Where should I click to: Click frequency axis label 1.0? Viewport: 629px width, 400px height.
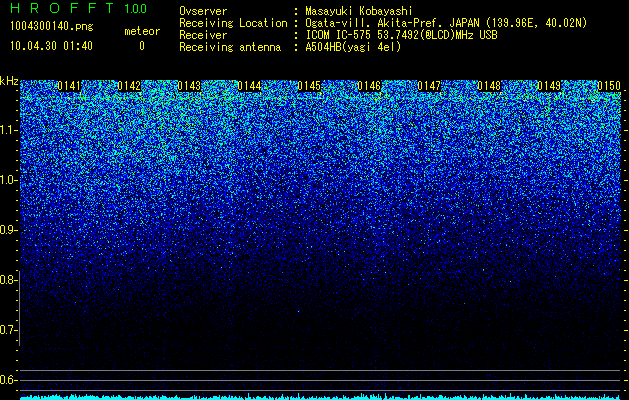click(x=8, y=180)
